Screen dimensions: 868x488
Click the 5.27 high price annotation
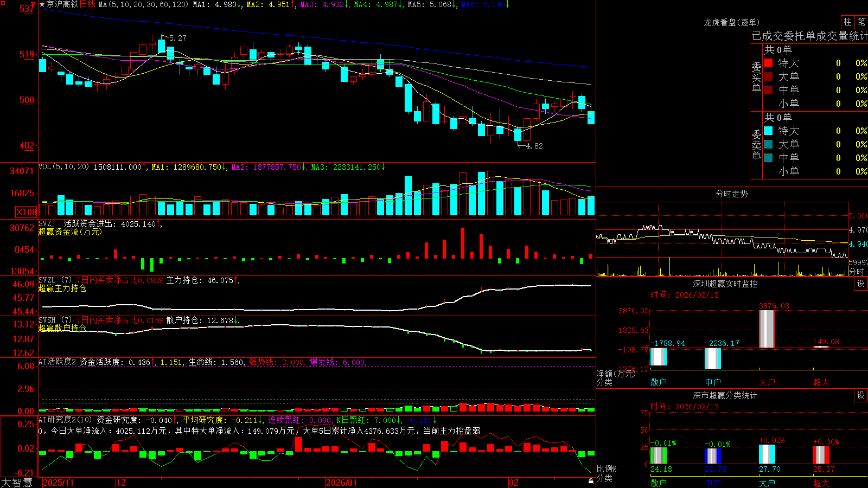coord(177,38)
